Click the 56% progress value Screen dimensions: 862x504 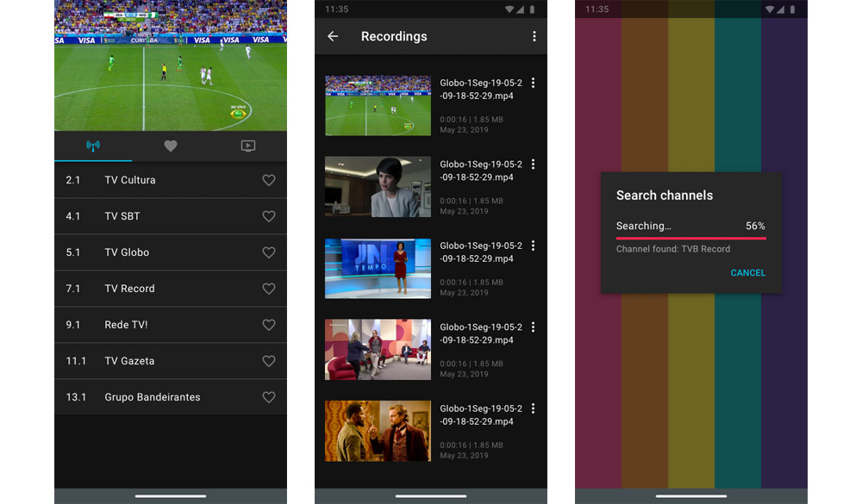pyautogui.click(x=755, y=226)
